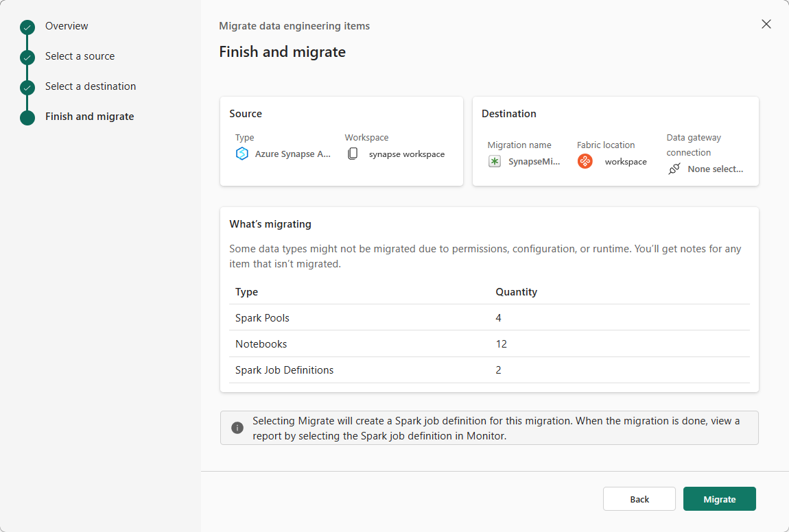This screenshot has width=789, height=532.
Task: Click the Type column header in table
Action: [246, 291]
